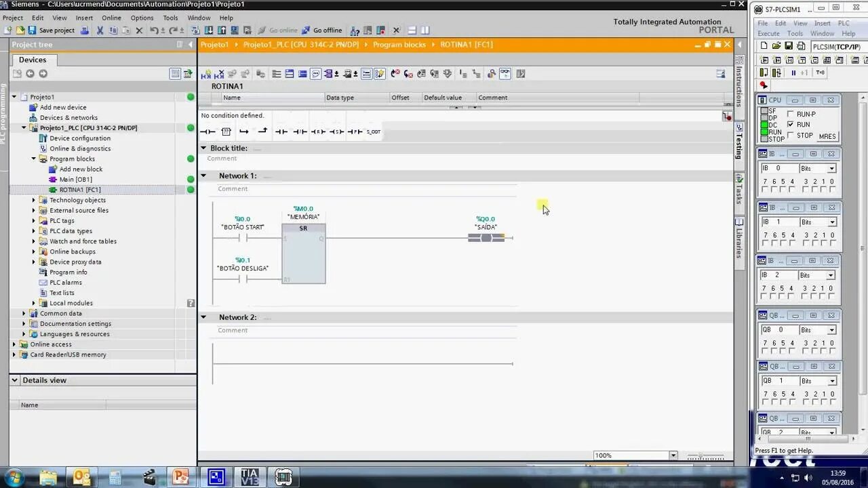Click the Print icon in the main toolbar
This screenshot has width=868, height=488.
click(x=85, y=30)
